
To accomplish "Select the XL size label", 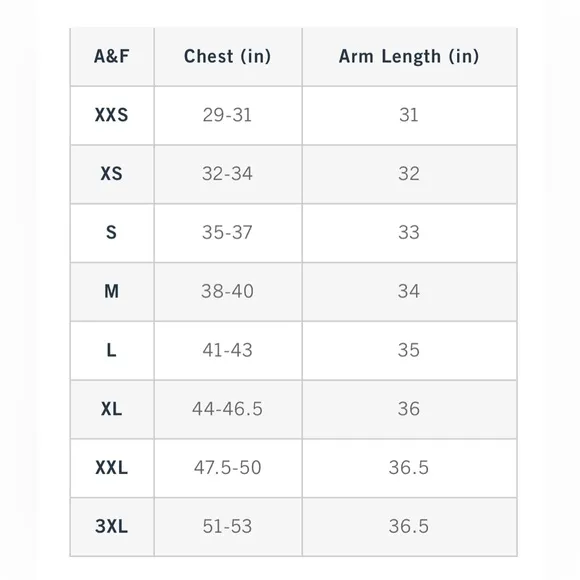I will point(112,409).
